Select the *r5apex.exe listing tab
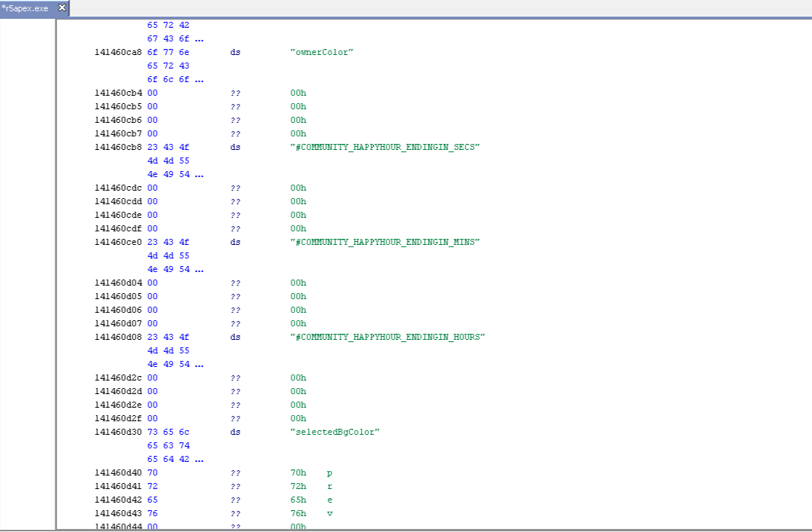This screenshot has width=812, height=532. tap(26, 8)
